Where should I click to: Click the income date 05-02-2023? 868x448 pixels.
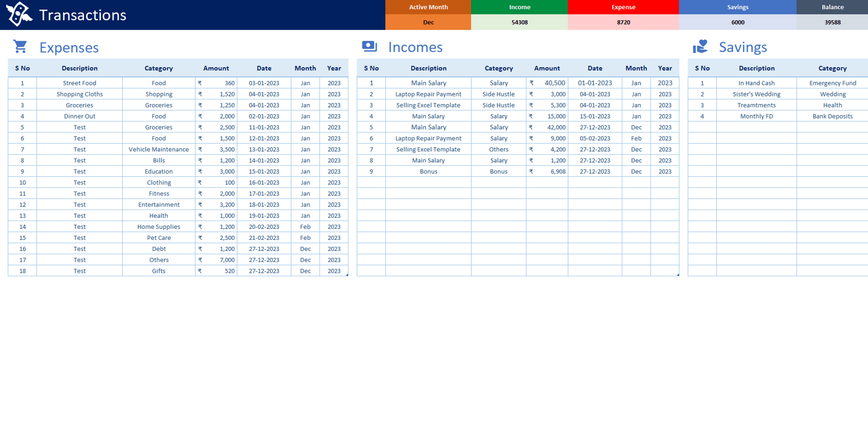click(595, 138)
